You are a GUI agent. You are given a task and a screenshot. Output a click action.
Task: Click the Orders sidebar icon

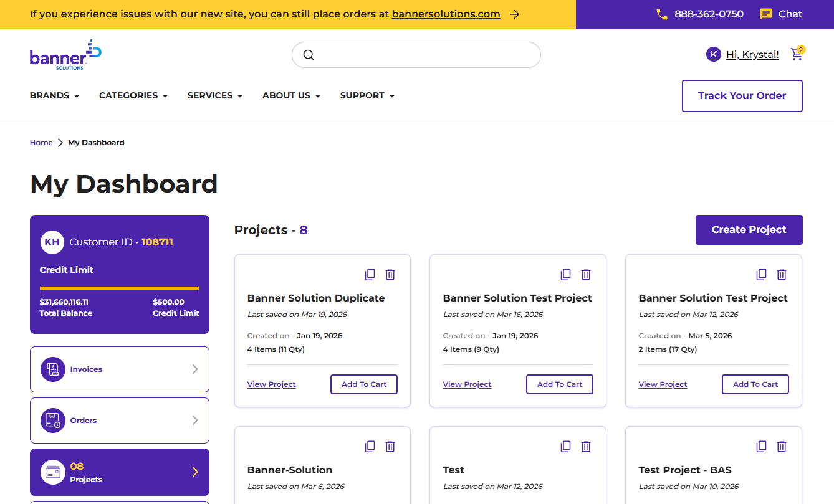[x=53, y=420]
